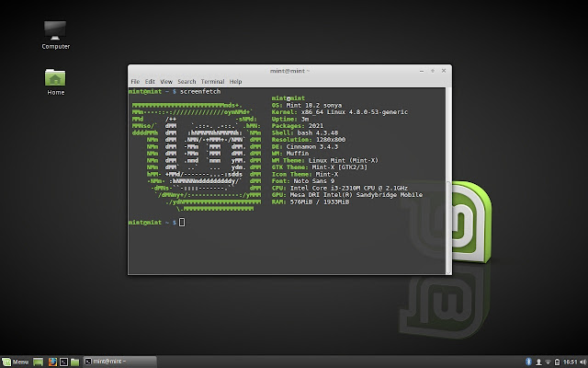Open the Mint Menu button

pos(16,362)
